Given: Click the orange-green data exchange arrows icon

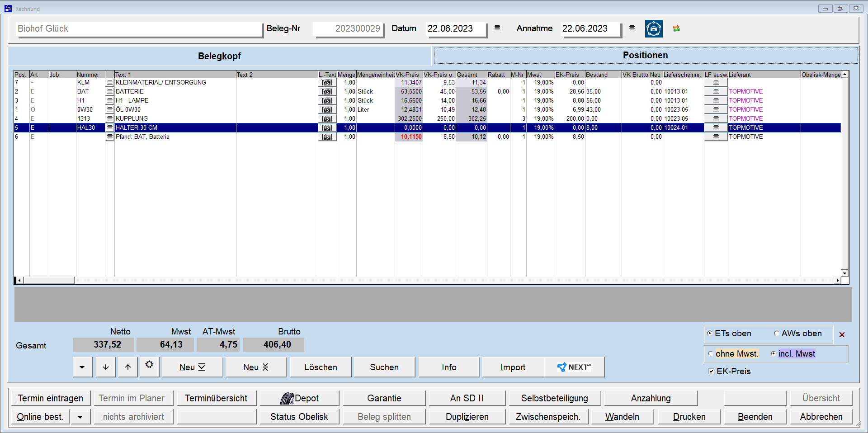Looking at the screenshot, I should [x=676, y=28].
